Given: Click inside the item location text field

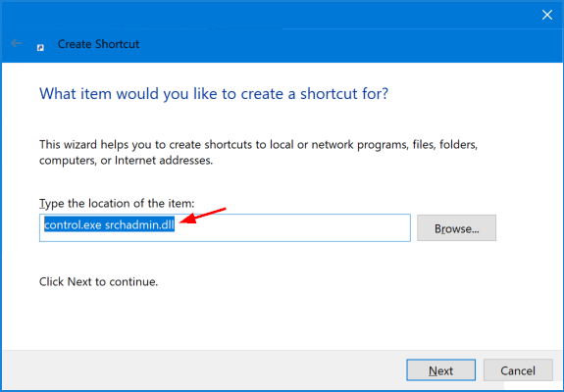Looking at the screenshot, I should [225, 227].
